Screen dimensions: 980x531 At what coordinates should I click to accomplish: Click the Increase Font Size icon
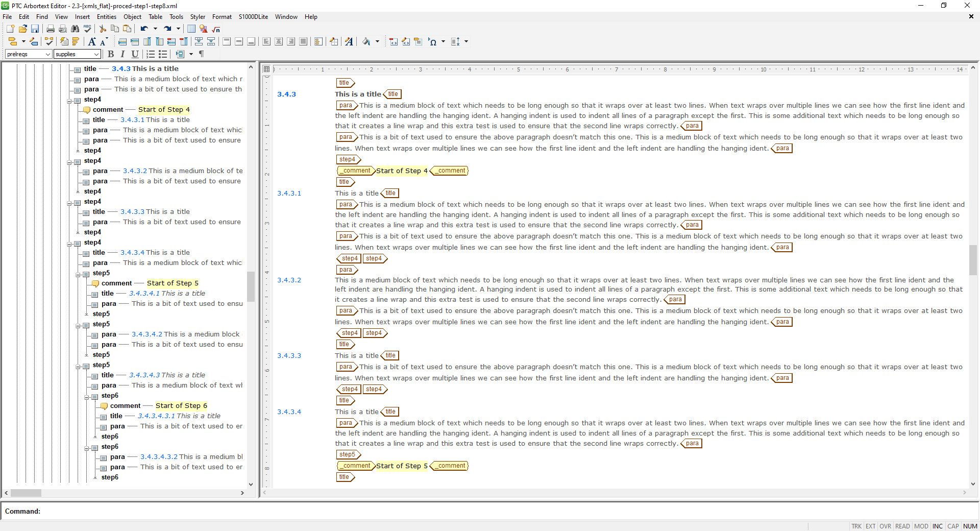tap(92, 41)
